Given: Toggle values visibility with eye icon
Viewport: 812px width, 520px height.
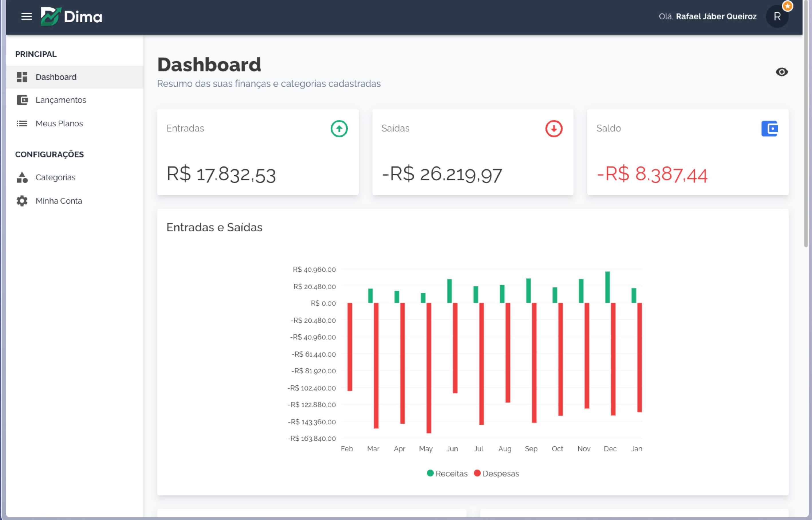Looking at the screenshot, I should pos(781,72).
